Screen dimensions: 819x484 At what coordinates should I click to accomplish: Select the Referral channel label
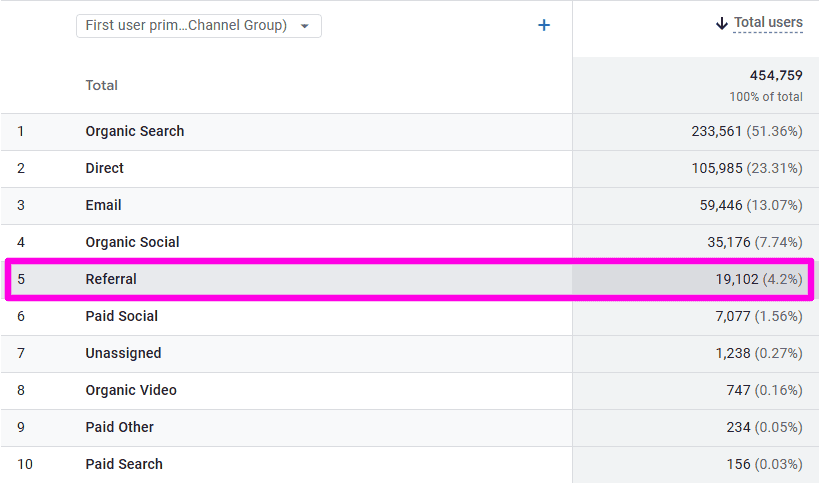click(x=111, y=279)
